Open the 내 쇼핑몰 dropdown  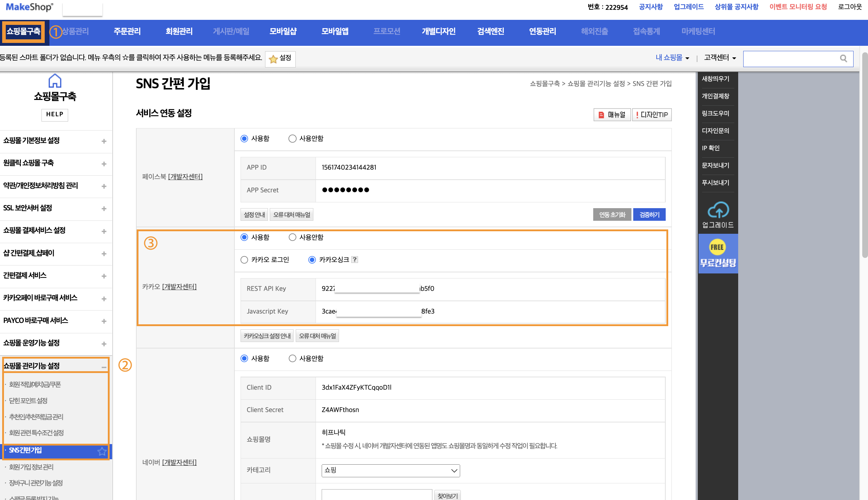pyautogui.click(x=672, y=58)
